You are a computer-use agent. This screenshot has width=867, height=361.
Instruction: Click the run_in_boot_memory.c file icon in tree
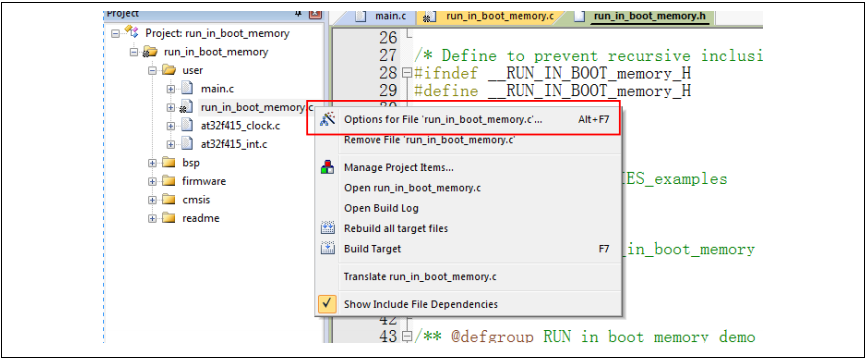(x=187, y=107)
